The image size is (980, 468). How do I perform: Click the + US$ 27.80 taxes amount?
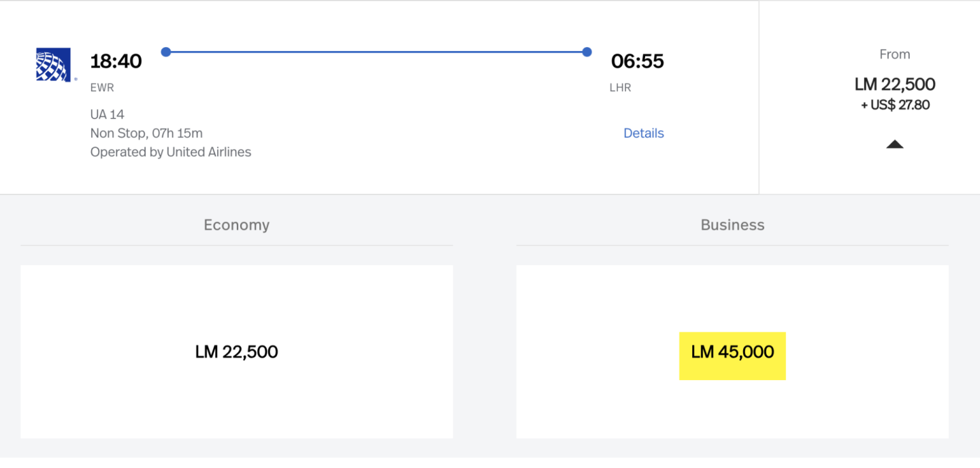coord(895,105)
